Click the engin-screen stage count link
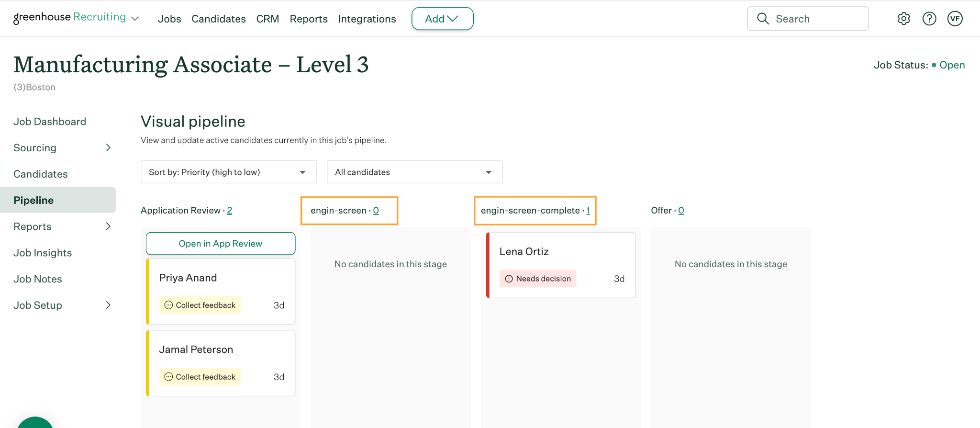Screen dimensions: 980x428 (x=376, y=211)
